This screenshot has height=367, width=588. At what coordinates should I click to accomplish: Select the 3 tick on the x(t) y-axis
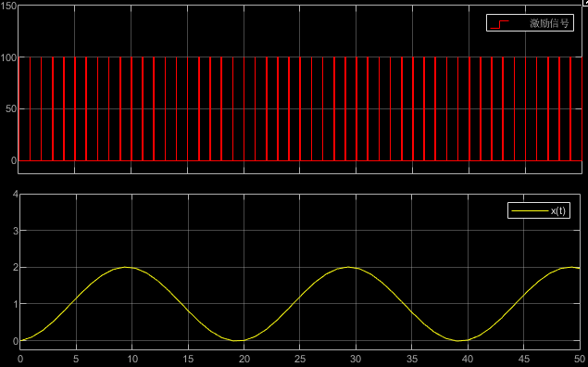click(x=16, y=231)
